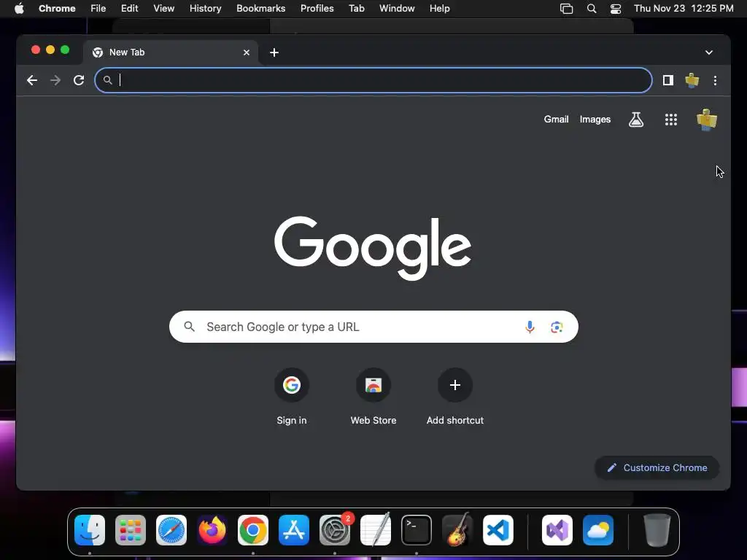Open App Store from the Dock
This screenshot has width=747, height=560.
[294, 530]
